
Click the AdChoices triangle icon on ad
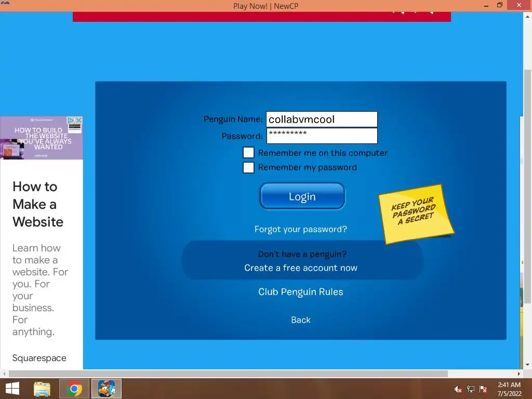tap(71, 120)
